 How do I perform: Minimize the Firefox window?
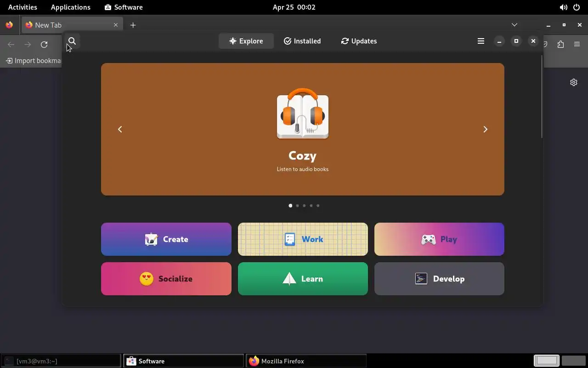point(548,25)
